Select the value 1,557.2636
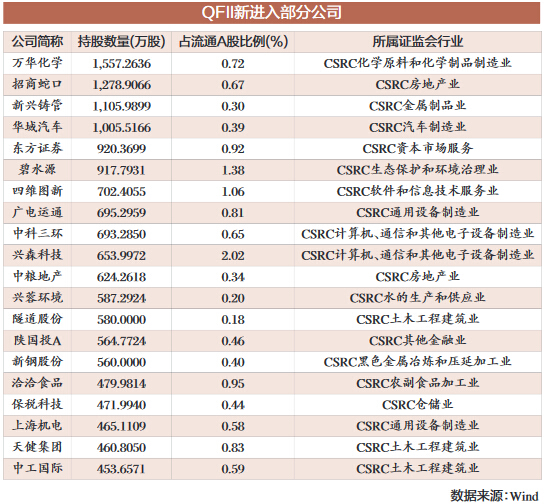546x504 pixels. point(121,64)
